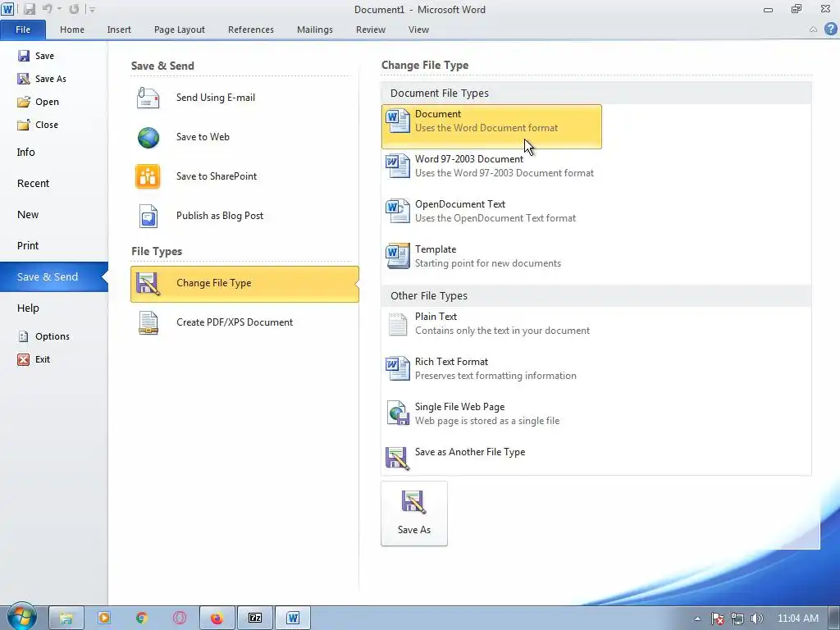Select Help in the sidebar
Viewport: 840px width, 630px height.
coord(28,308)
